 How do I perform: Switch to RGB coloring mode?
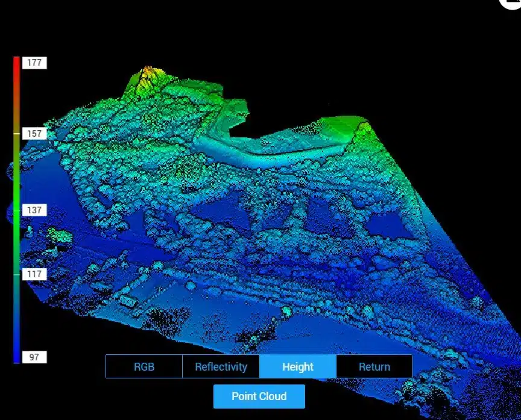tap(144, 366)
